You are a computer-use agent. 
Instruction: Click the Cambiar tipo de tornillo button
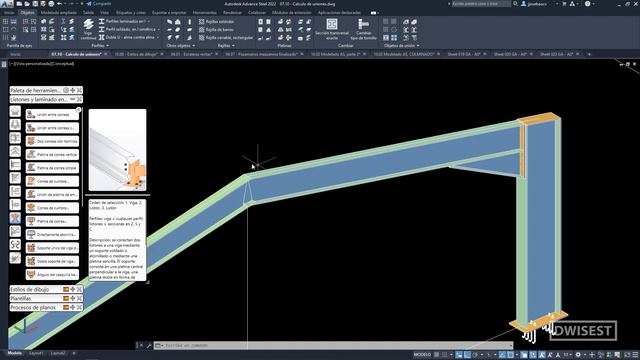(363, 29)
